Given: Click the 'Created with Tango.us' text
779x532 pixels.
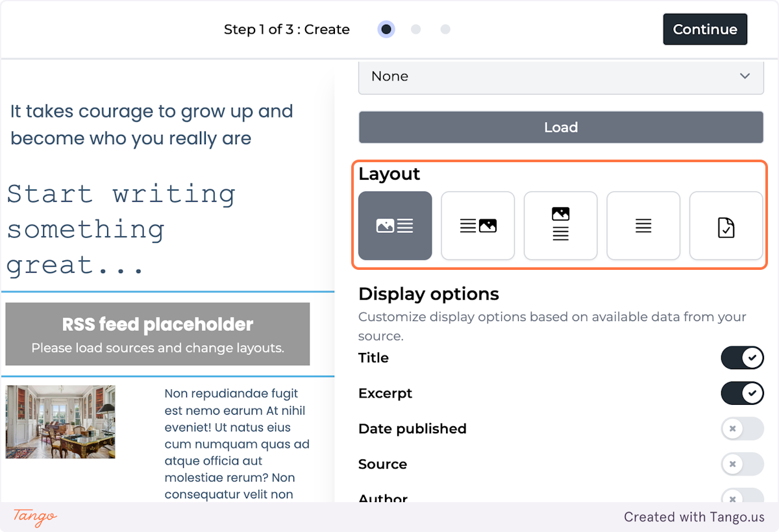Looking at the screenshot, I should (x=694, y=517).
